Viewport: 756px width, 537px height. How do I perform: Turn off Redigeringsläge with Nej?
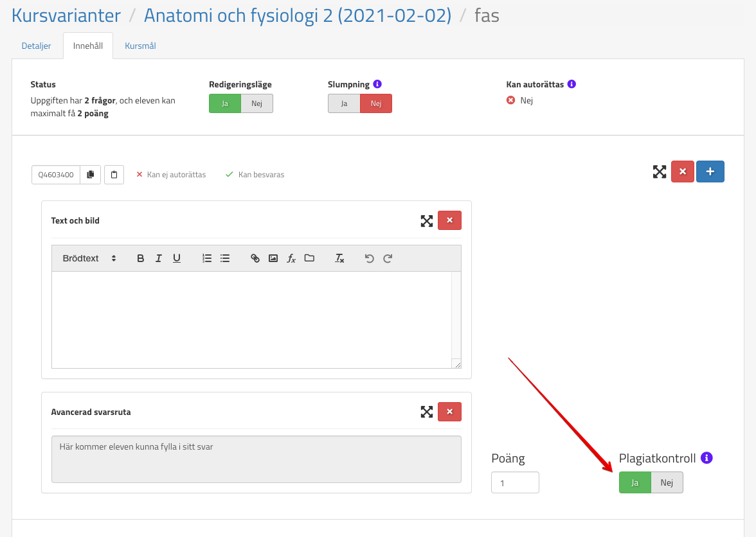click(256, 103)
